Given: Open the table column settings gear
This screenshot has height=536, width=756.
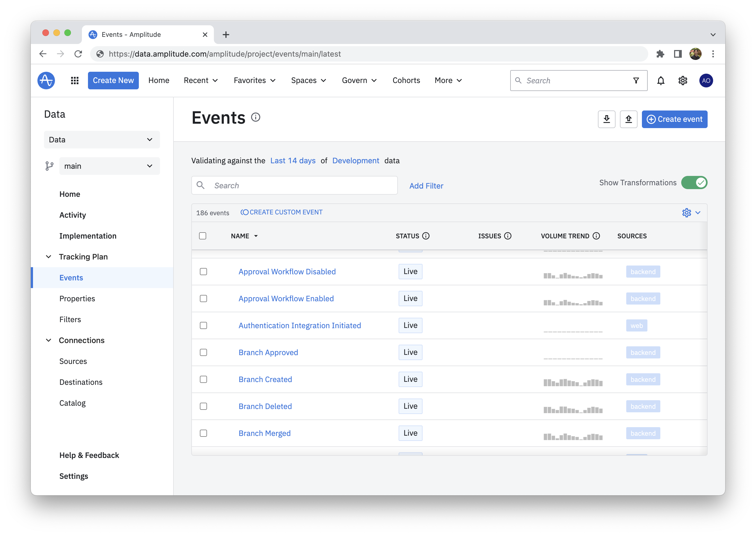Looking at the screenshot, I should [687, 212].
